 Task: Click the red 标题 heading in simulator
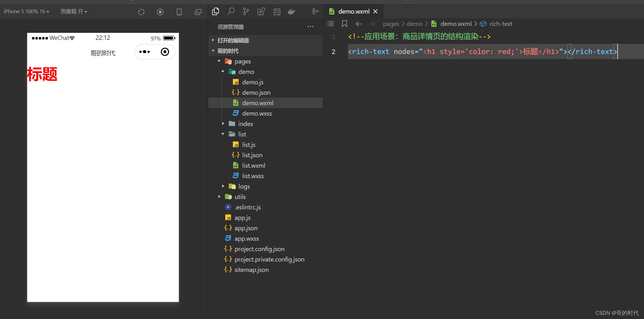pos(42,74)
